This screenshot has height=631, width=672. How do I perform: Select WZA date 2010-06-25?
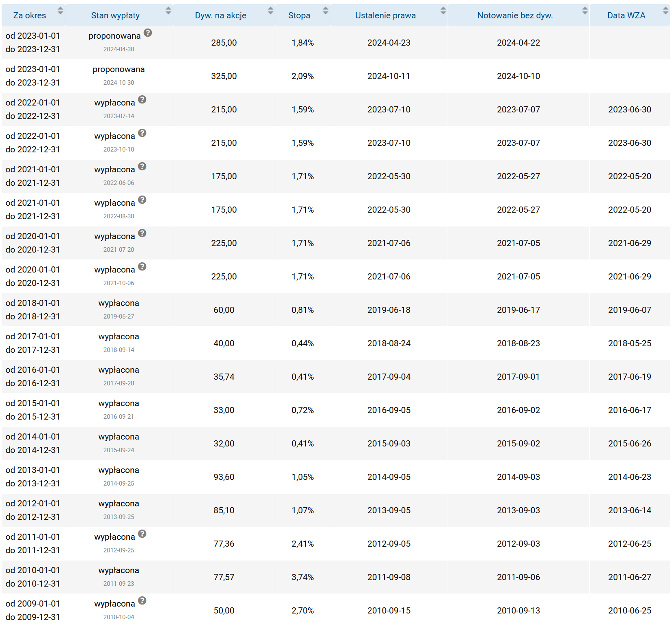(x=630, y=611)
